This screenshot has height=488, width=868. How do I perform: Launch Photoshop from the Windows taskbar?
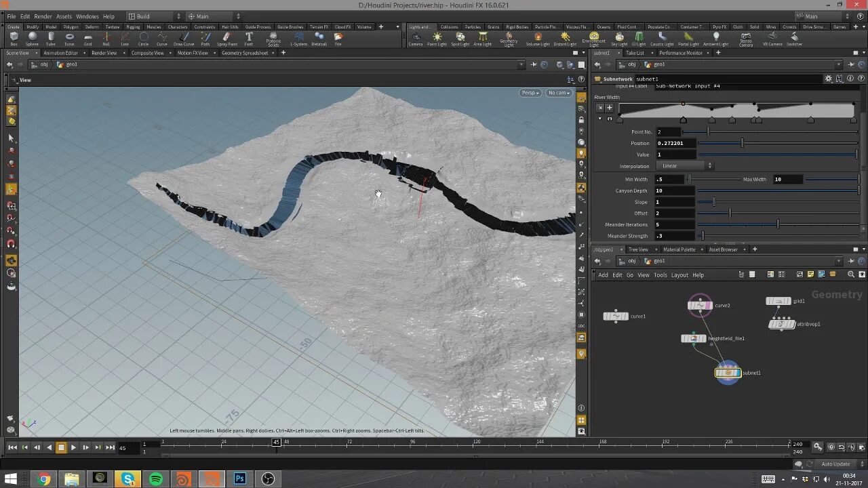point(239,479)
